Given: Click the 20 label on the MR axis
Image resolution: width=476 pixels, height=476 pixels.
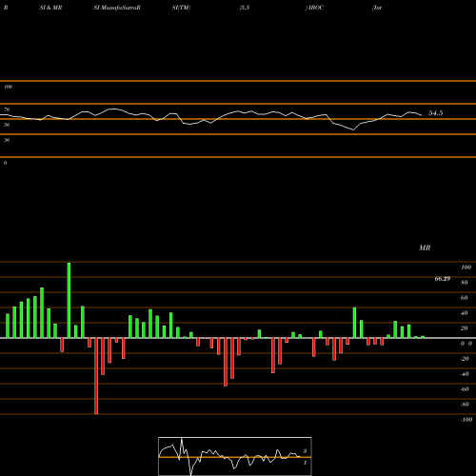Looking at the screenshot, I should [x=465, y=328].
